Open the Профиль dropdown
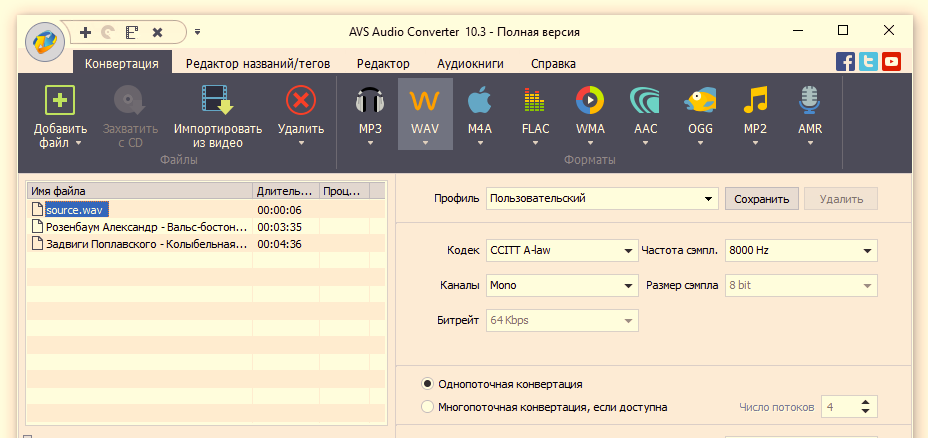Screen dimensions: 928x438 [x=602, y=199]
